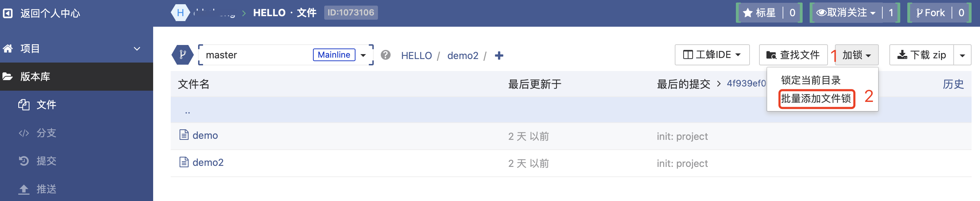Click the plus icon to add file
980x201 pixels.
point(499,56)
